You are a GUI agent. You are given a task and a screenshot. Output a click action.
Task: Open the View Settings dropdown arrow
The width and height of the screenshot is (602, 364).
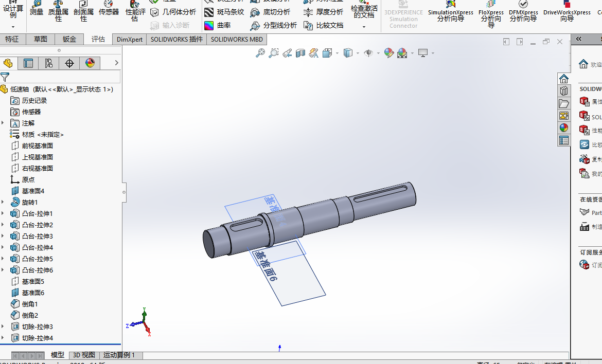pos(433,53)
